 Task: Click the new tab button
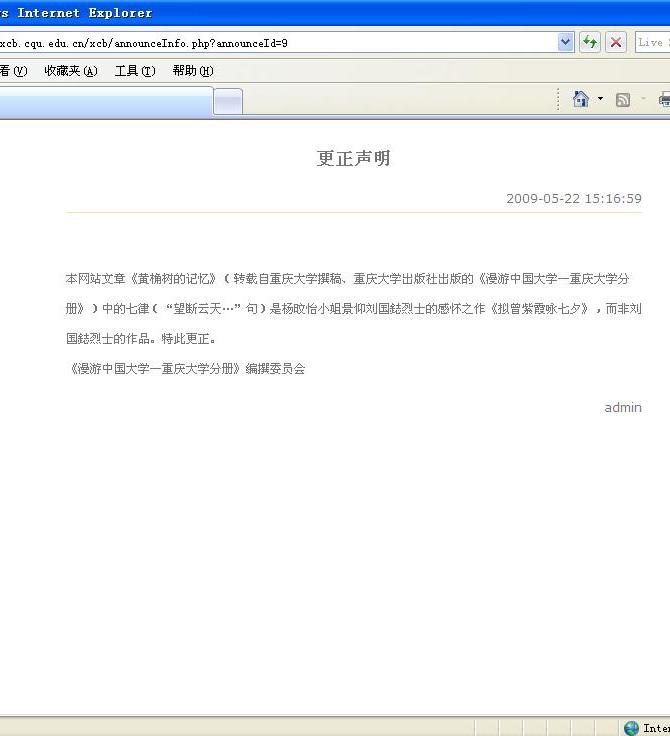pyautogui.click(x=228, y=101)
